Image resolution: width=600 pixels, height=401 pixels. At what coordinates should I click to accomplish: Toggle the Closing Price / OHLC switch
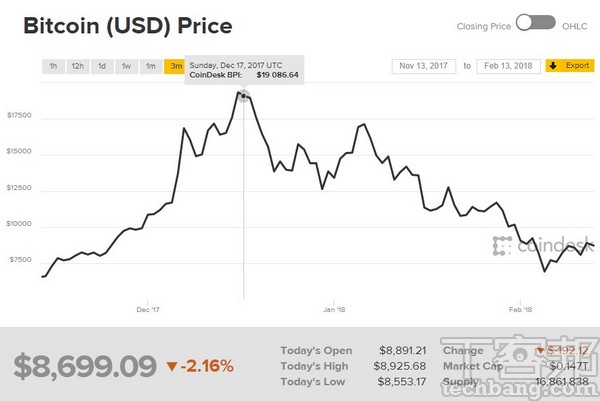[x=536, y=22]
